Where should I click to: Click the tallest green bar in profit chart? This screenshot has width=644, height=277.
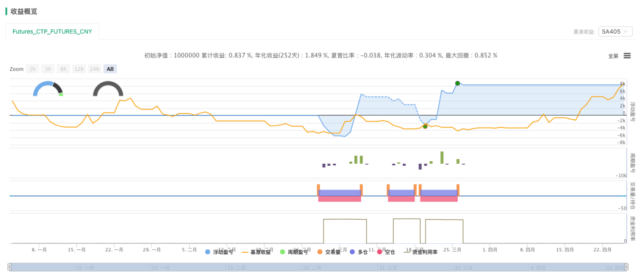click(442, 157)
